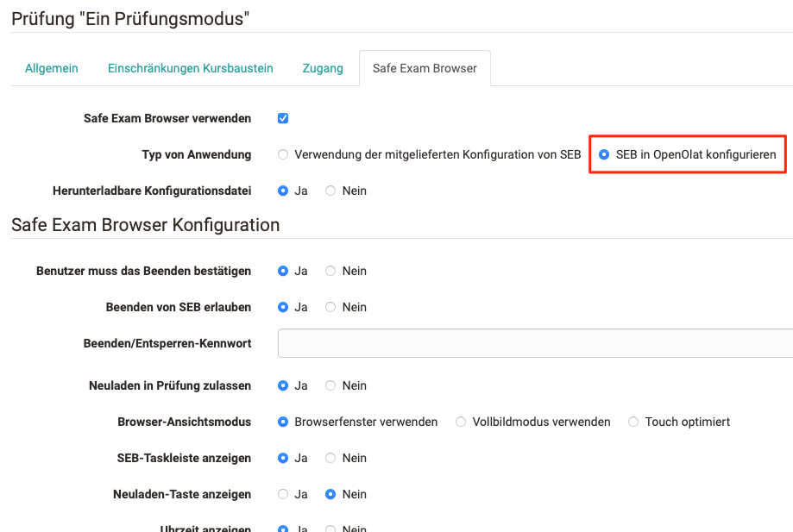Enable Neuladen-Taste anzeigen with Ja
Screen dimensions: 793x532
(x=285, y=494)
